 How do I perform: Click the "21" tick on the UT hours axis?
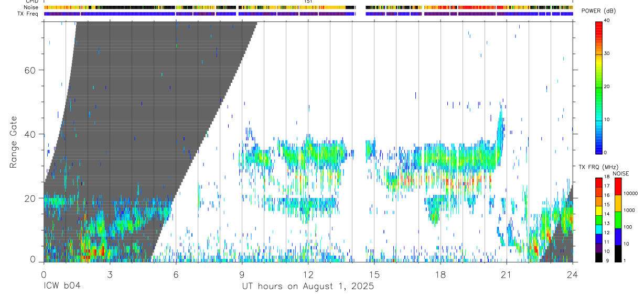pyautogui.click(x=507, y=274)
